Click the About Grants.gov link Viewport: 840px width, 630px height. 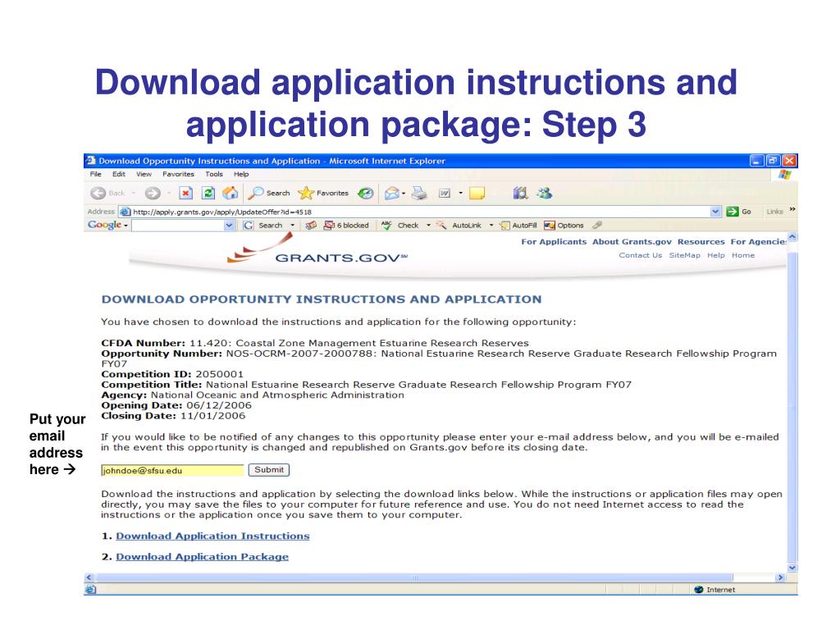coord(632,242)
